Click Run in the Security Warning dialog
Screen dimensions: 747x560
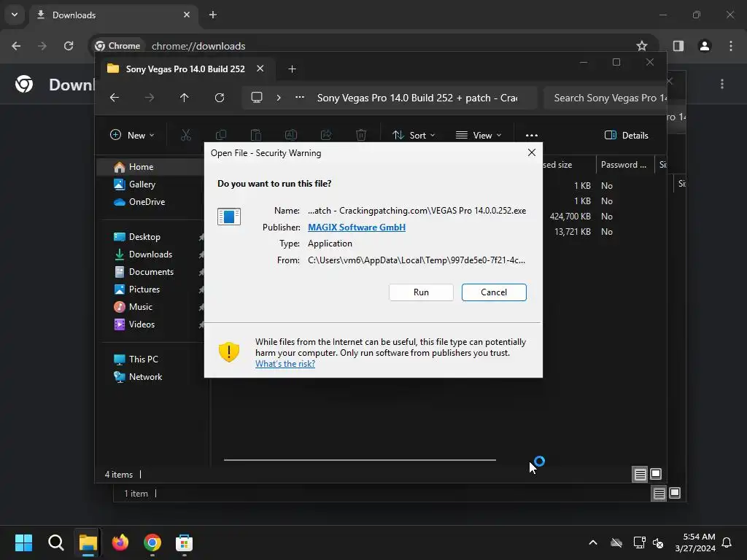421,292
